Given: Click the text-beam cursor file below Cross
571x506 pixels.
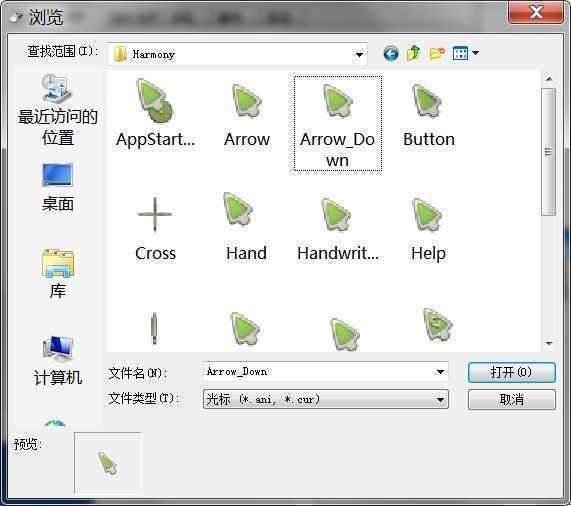Looking at the screenshot, I should [x=154, y=328].
